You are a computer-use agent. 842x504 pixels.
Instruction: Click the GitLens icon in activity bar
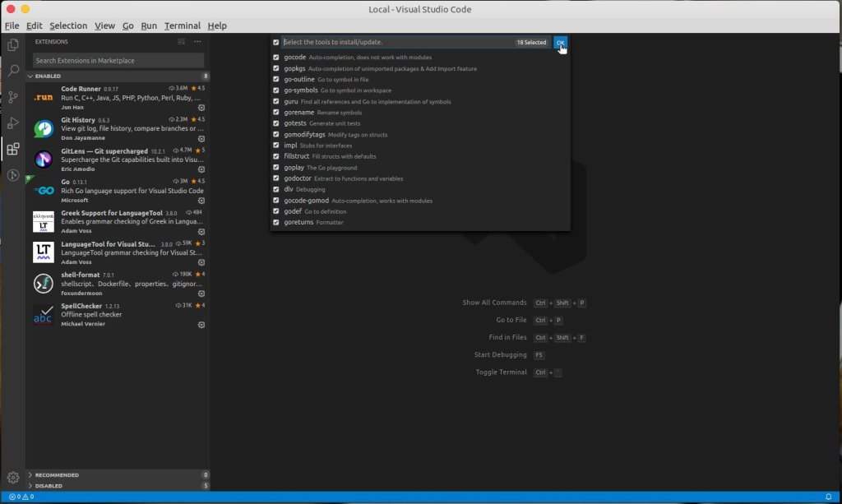[13, 175]
